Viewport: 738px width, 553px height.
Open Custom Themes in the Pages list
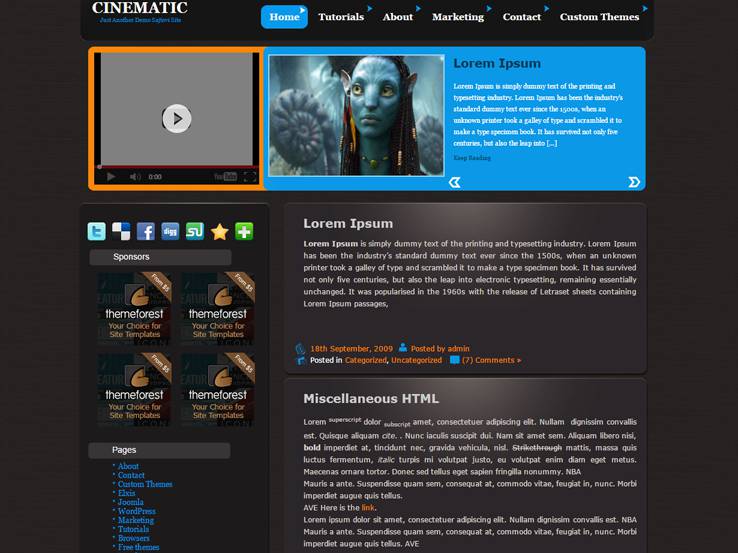[x=145, y=484]
